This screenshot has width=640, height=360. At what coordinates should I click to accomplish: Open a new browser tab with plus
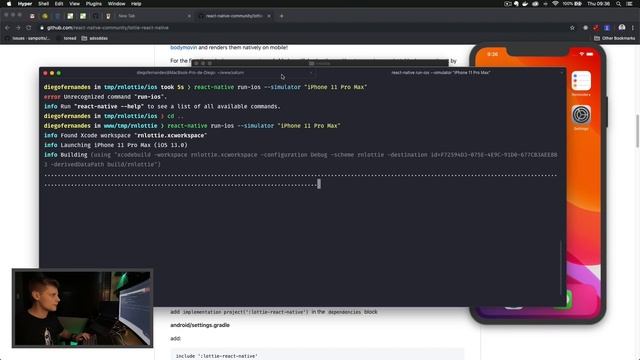pos(282,16)
